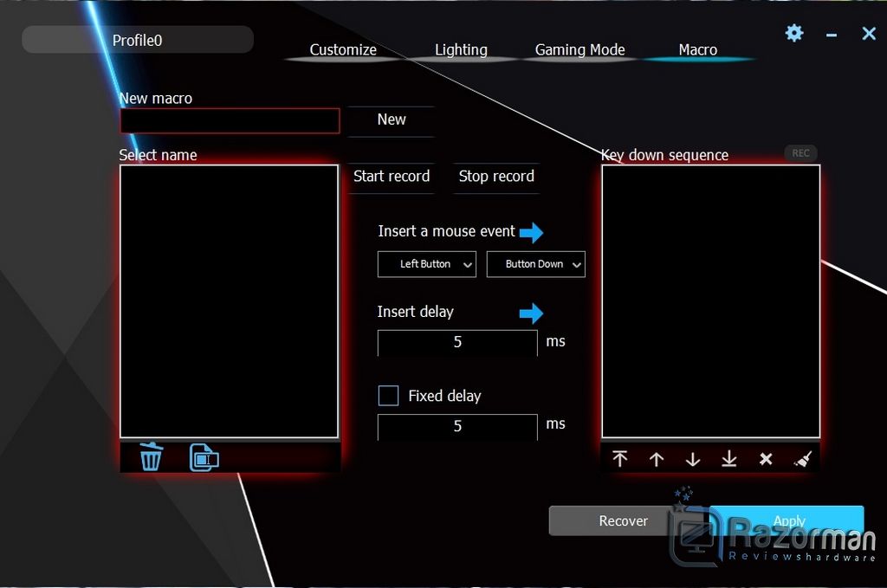This screenshot has width=887, height=588.
Task: Click the rename macro icon
Action: click(204, 457)
